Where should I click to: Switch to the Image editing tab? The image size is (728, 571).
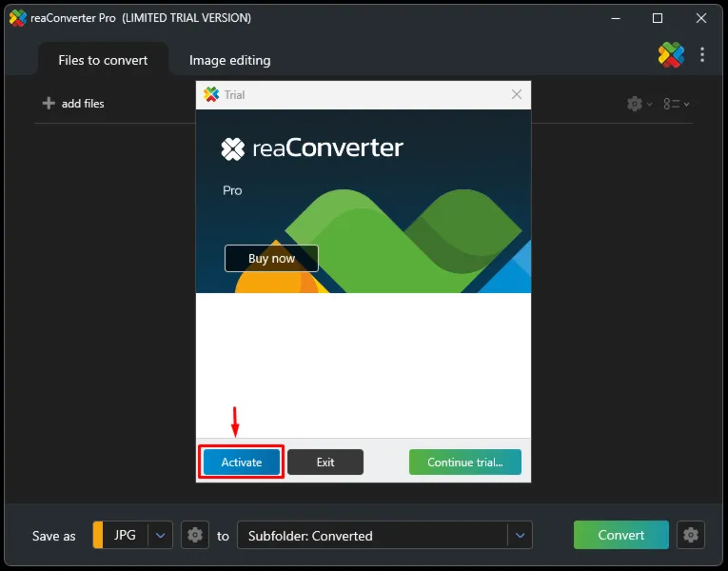[230, 60]
